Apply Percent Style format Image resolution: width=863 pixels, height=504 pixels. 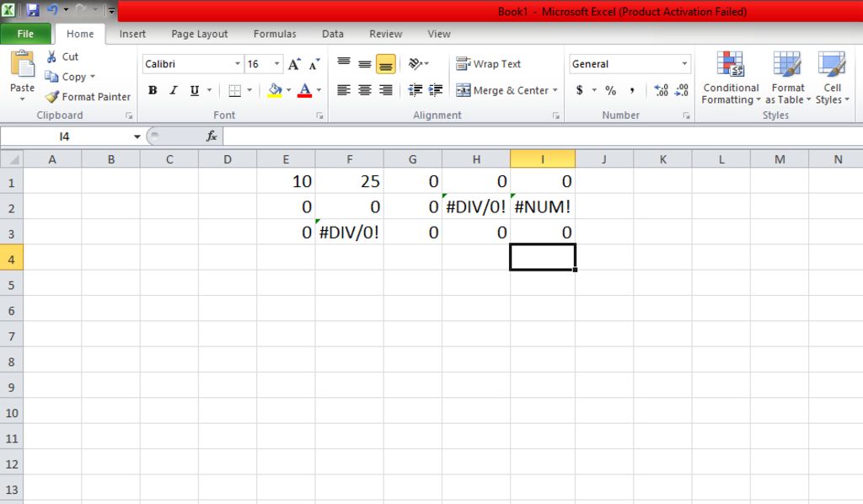(x=610, y=90)
